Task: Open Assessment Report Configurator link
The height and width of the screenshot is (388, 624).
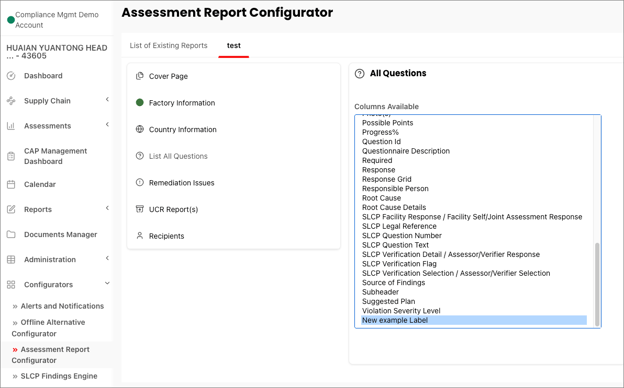Action: (51, 355)
